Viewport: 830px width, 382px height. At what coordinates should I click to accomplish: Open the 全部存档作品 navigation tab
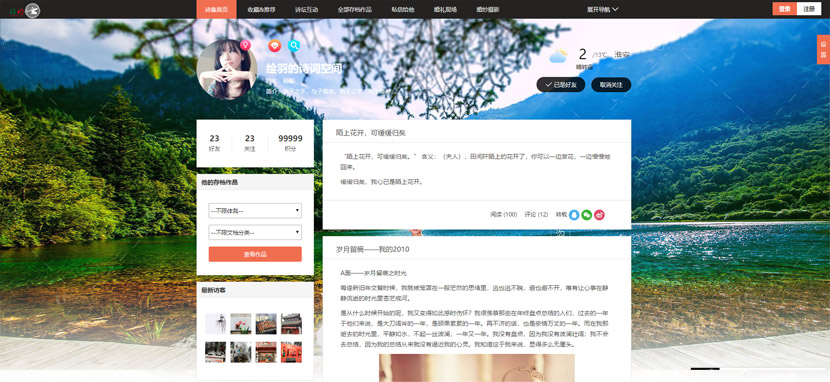[355, 10]
